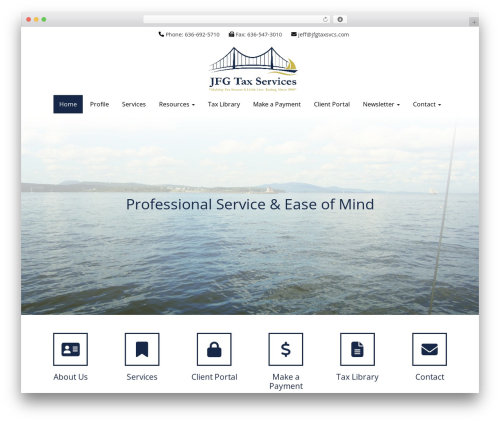Open the Profile menu item

pos(99,104)
